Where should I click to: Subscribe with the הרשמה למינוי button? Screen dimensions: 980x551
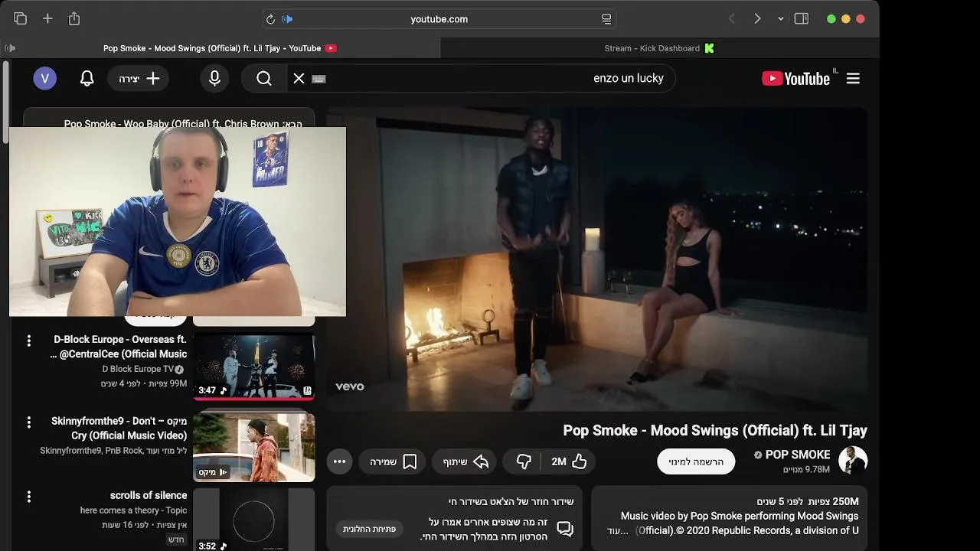click(696, 461)
